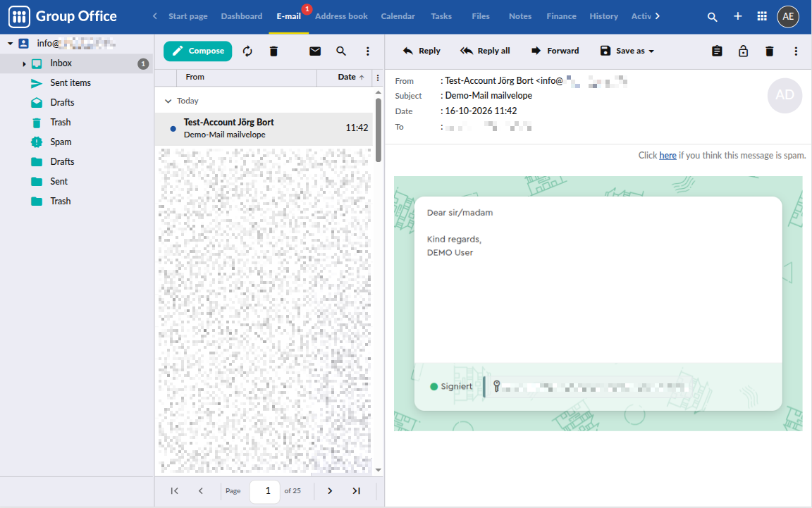Open the Trash folder with bin icon
The image size is (812, 508).
(x=60, y=122)
